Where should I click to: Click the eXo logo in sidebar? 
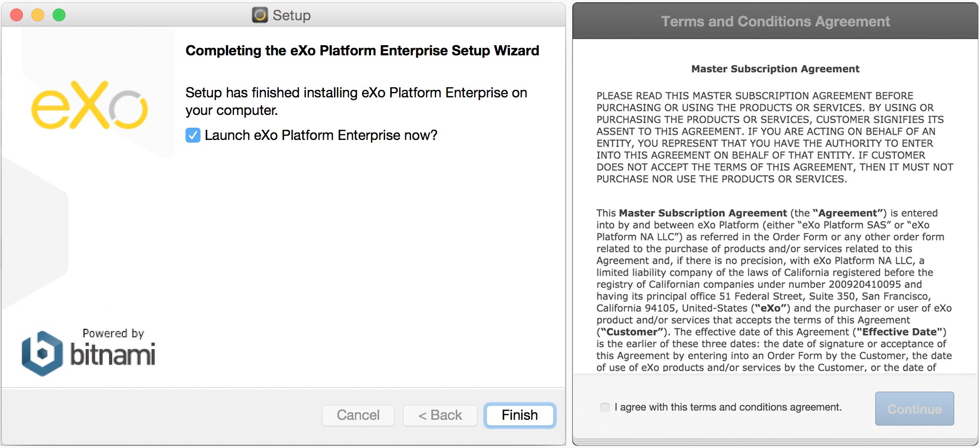pyautogui.click(x=89, y=105)
